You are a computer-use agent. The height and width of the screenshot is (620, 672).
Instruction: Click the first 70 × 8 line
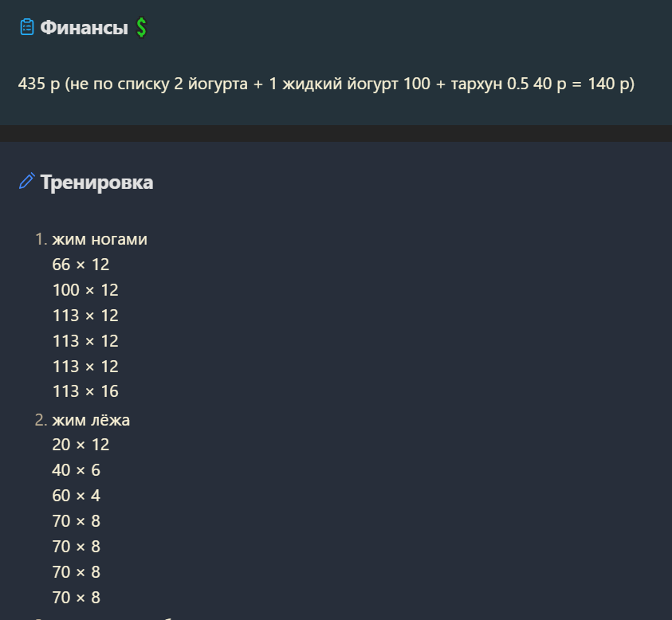point(76,521)
